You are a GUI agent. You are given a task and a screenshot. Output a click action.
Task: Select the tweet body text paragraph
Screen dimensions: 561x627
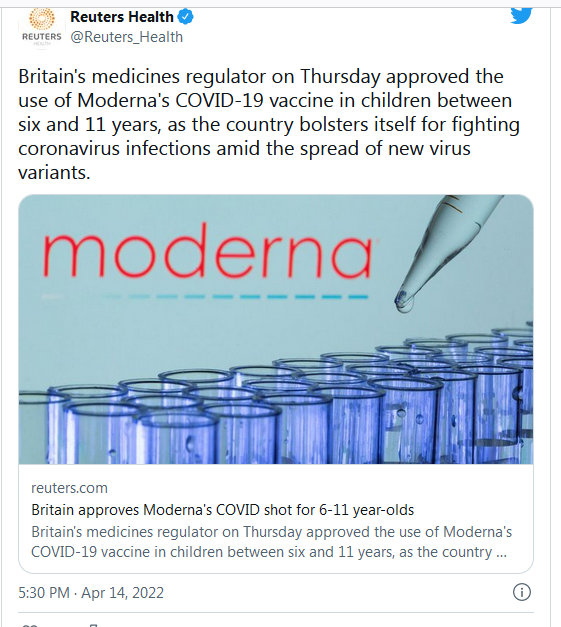pos(269,124)
